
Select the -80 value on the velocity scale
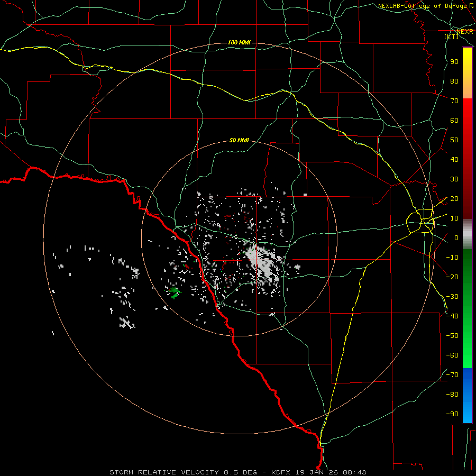pos(452,395)
